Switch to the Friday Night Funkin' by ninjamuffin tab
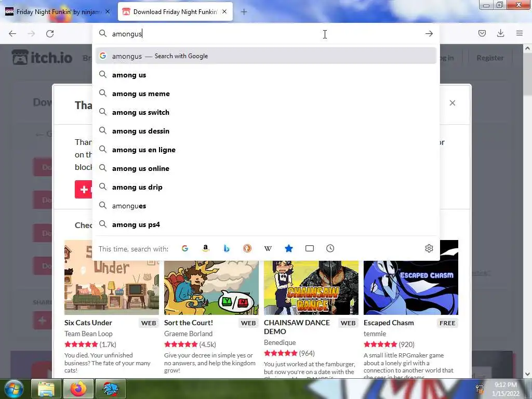The image size is (532, 399). click(58, 12)
